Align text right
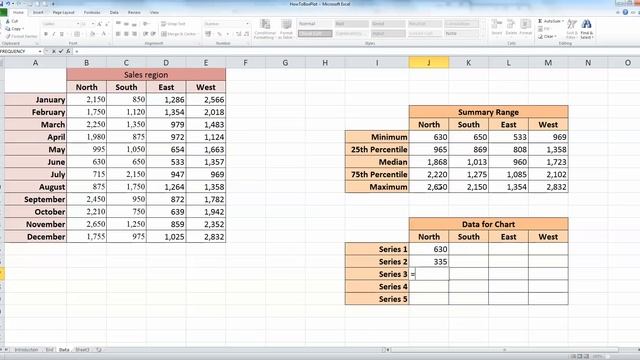This screenshot has height=360, width=640. (x=134, y=34)
